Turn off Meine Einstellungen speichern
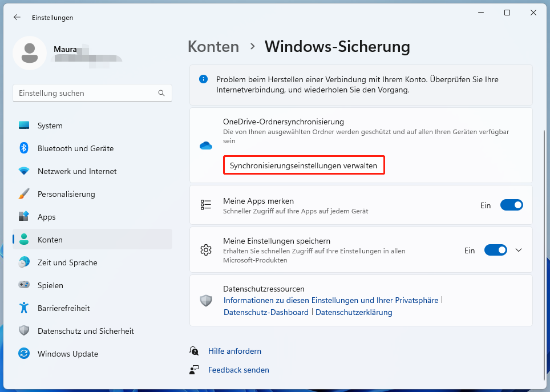The height and width of the screenshot is (392, 550). 495,250
